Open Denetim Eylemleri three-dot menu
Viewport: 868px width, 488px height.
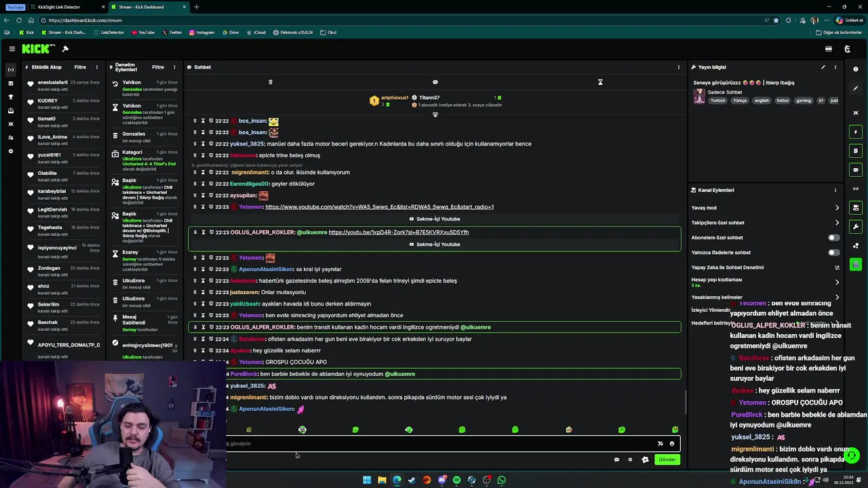point(174,67)
